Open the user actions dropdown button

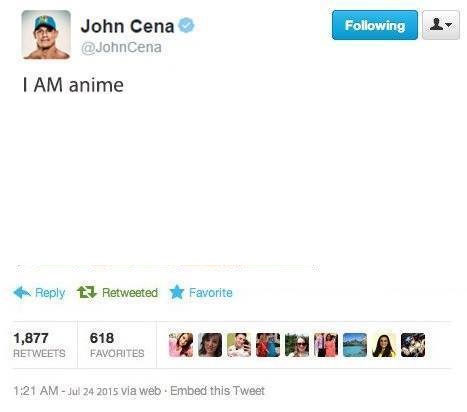pyautogui.click(x=441, y=25)
